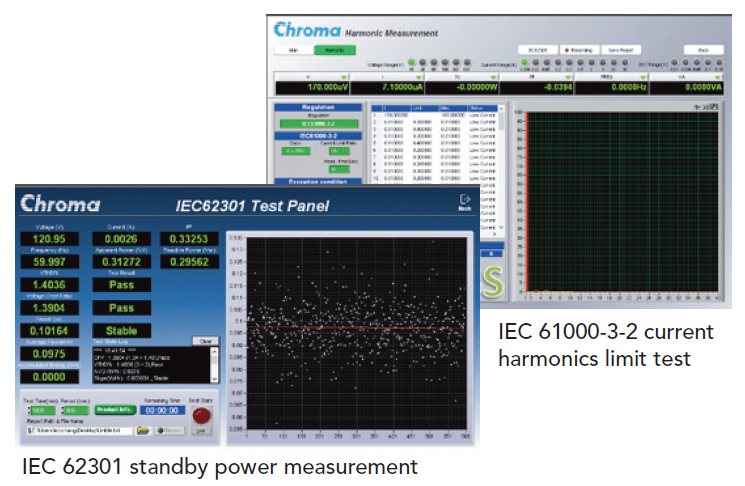The image size is (745, 486).
Task: Click 1.3904 Voltage Crest Factor readout
Action: pyautogui.click(x=49, y=308)
